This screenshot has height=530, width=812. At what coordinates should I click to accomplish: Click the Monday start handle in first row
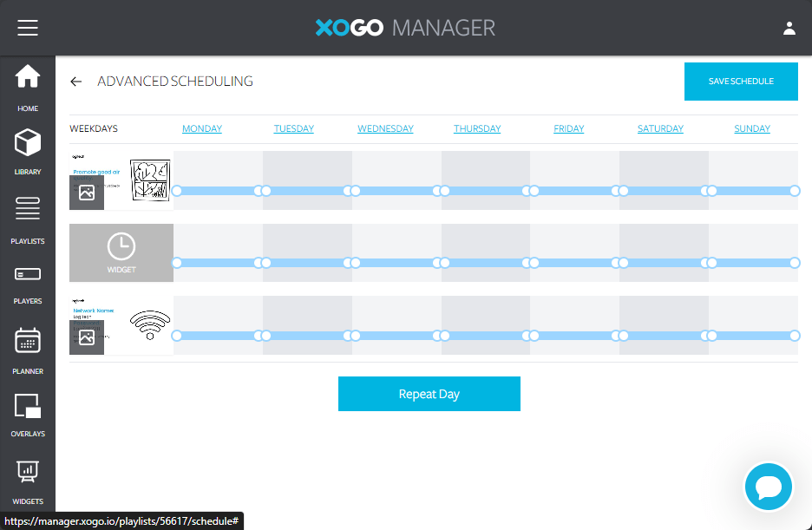[177, 191]
